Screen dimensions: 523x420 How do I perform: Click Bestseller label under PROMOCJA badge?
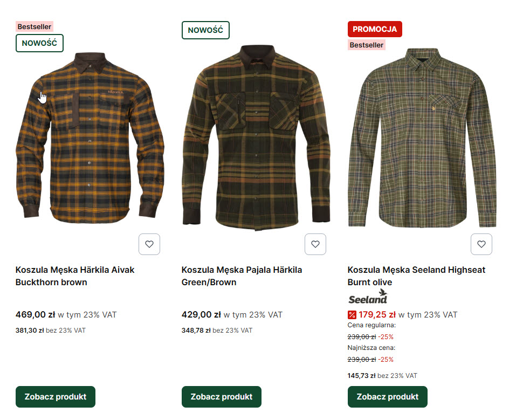coord(367,45)
